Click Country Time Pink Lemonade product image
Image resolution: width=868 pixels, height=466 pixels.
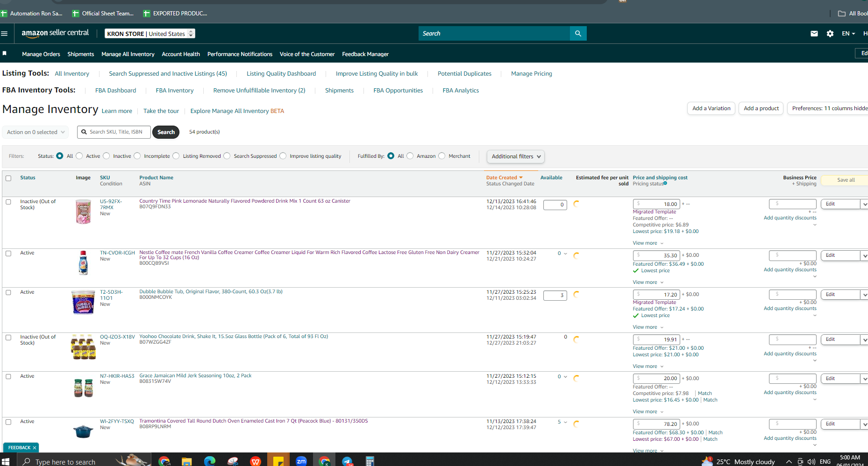(x=84, y=212)
